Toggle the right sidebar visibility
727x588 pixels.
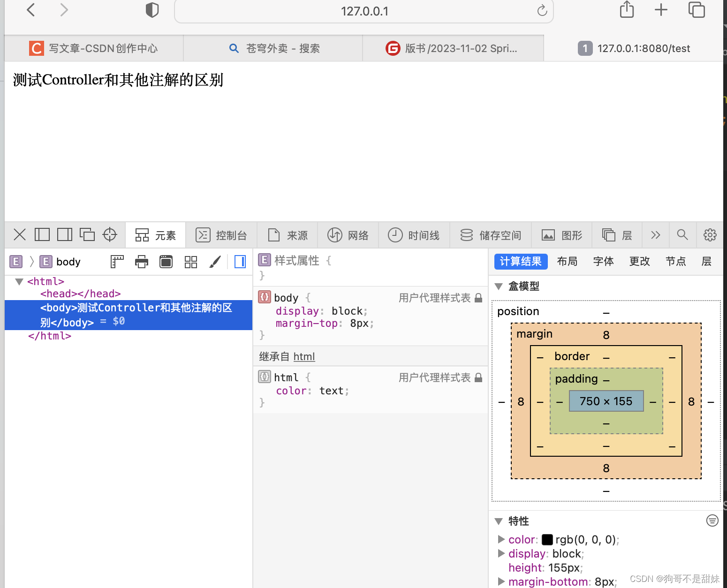coord(240,262)
